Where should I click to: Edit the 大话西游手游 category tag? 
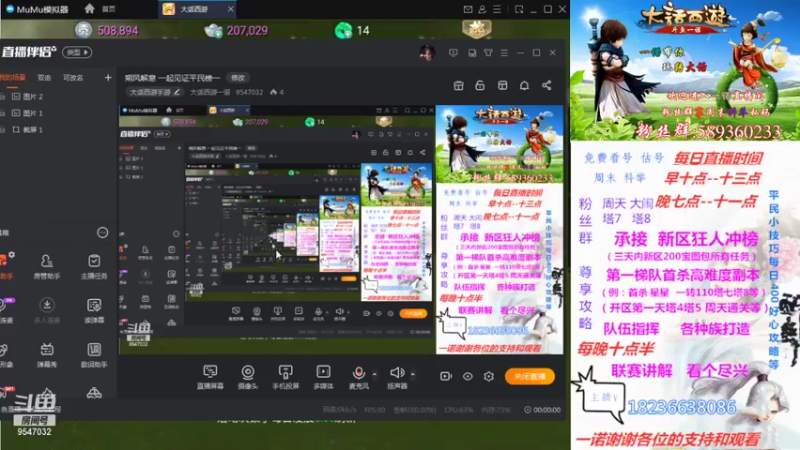pyautogui.click(x=155, y=92)
